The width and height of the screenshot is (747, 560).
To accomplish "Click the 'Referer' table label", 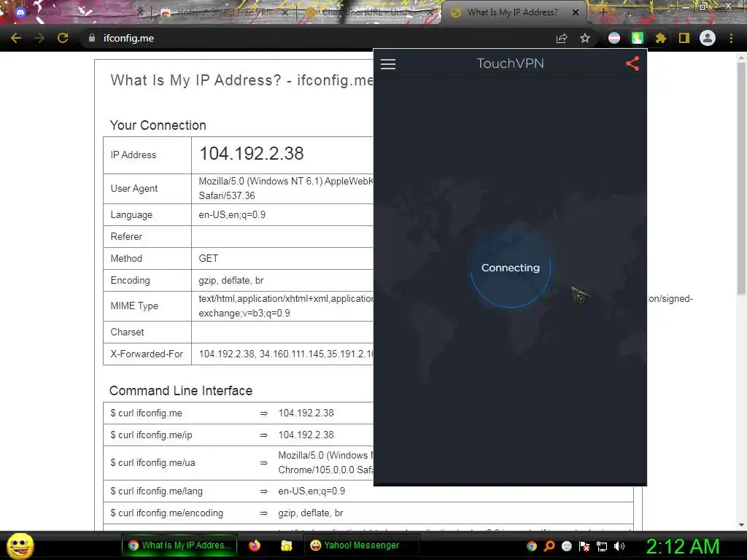I will [126, 237].
